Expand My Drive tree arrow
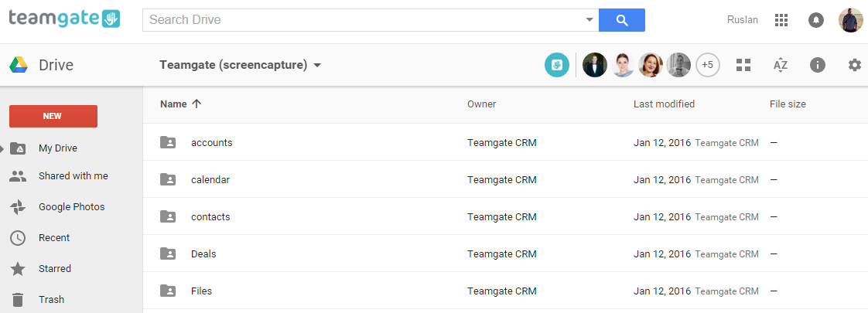The image size is (868, 313). tap(3, 148)
